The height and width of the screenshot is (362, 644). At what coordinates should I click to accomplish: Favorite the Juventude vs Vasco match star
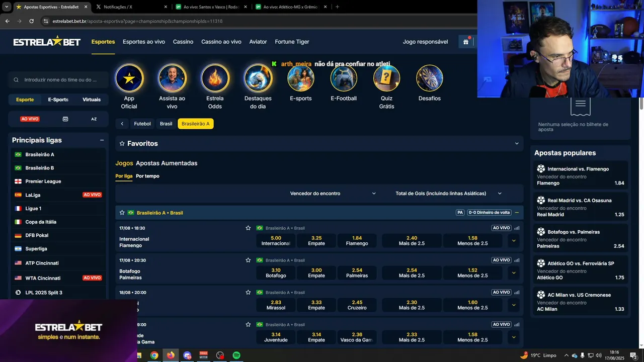tap(248, 324)
